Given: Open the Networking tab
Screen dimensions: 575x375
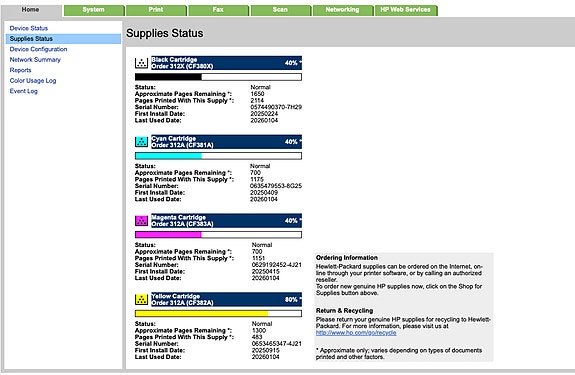Looking at the screenshot, I should pos(343,10).
